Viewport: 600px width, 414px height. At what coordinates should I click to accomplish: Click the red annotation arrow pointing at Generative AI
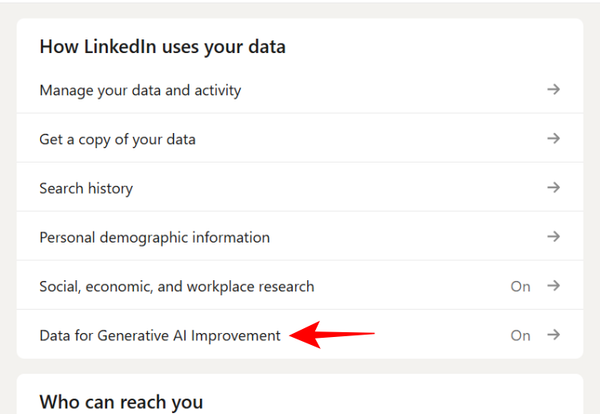(x=330, y=335)
